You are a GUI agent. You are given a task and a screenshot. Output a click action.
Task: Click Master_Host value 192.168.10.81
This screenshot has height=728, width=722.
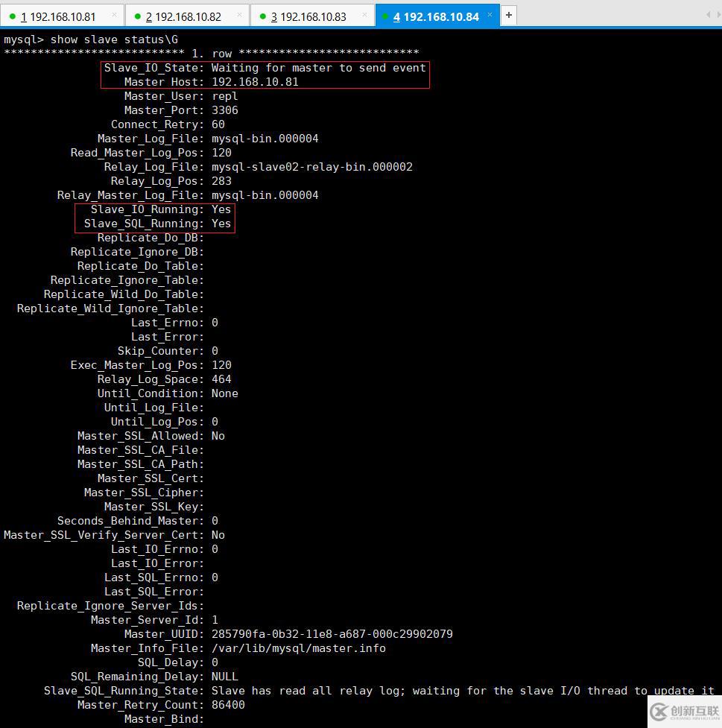[255, 82]
